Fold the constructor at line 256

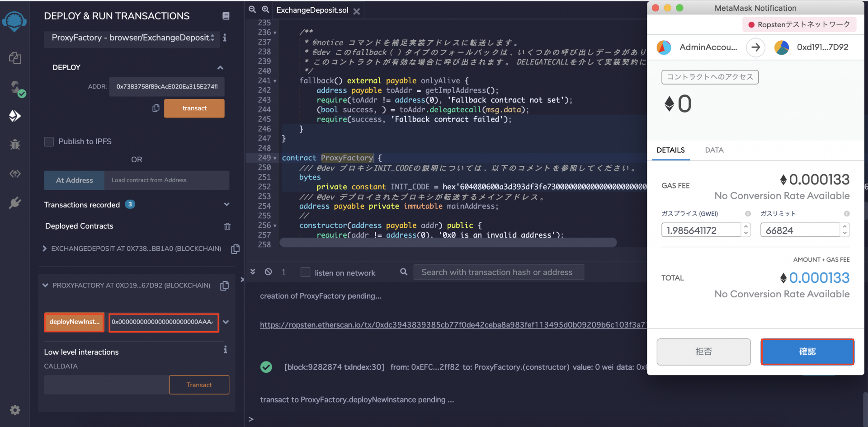[275, 226]
